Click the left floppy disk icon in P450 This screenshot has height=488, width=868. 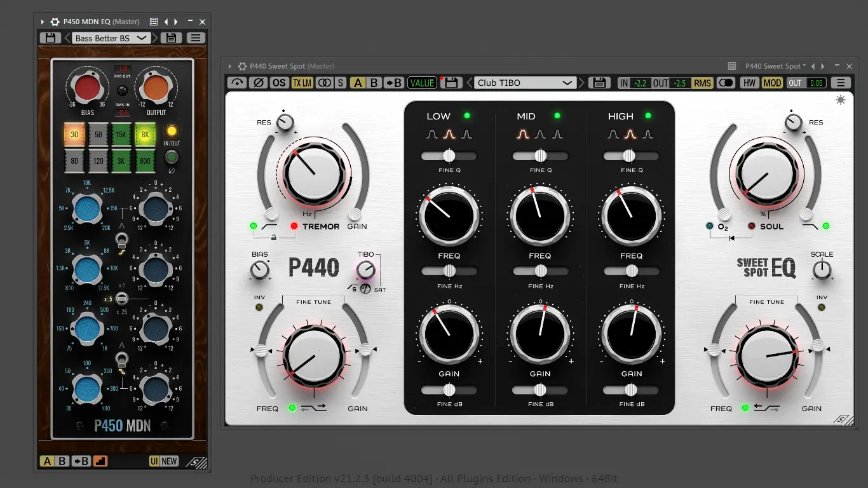pyautogui.click(x=50, y=38)
